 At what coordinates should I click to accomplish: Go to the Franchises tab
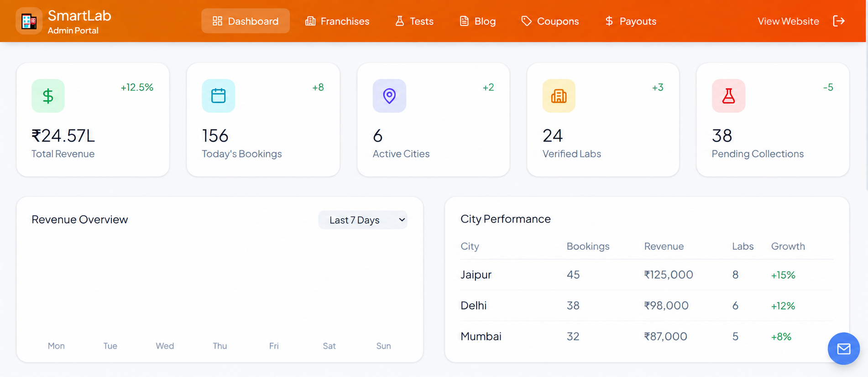(x=337, y=21)
